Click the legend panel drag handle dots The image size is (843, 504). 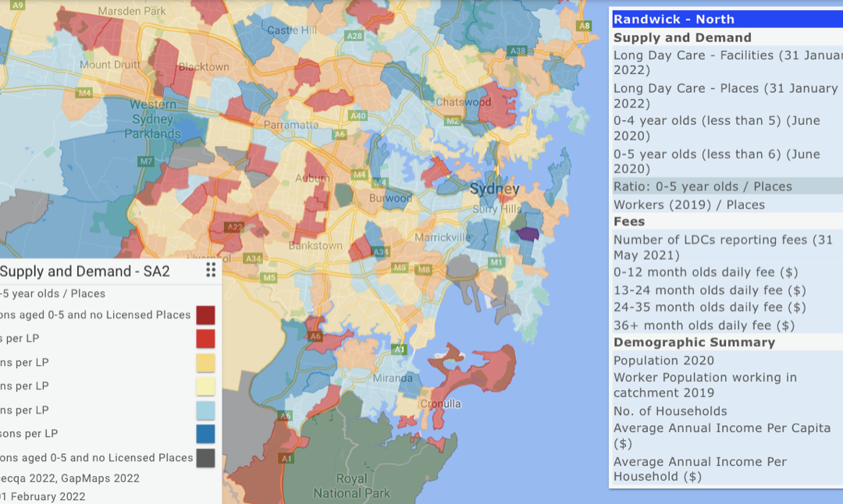(211, 270)
